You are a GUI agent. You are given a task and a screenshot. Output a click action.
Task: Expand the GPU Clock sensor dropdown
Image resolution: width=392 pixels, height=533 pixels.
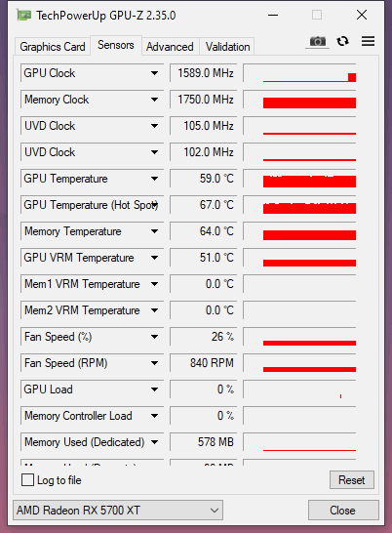[x=154, y=73]
